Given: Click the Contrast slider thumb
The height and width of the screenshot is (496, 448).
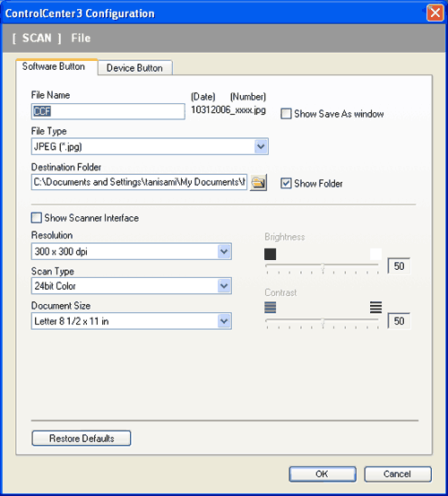Looking at the screenshot, I should 323,322.
